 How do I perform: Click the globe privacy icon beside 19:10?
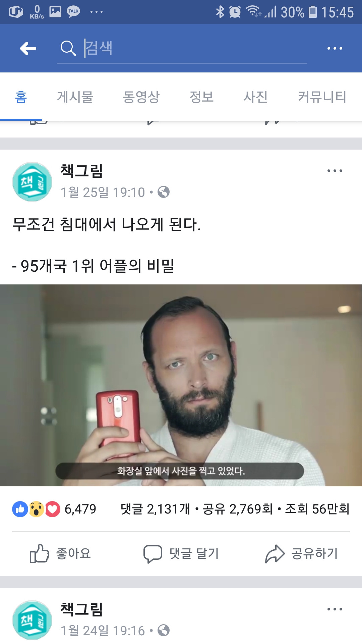164,192
